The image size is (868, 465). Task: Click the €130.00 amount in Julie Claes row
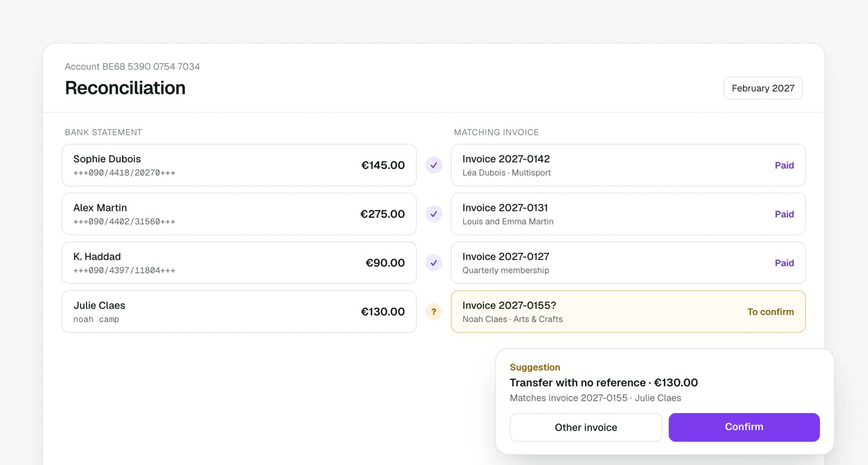pyautogui.click(x=383, y=312)
